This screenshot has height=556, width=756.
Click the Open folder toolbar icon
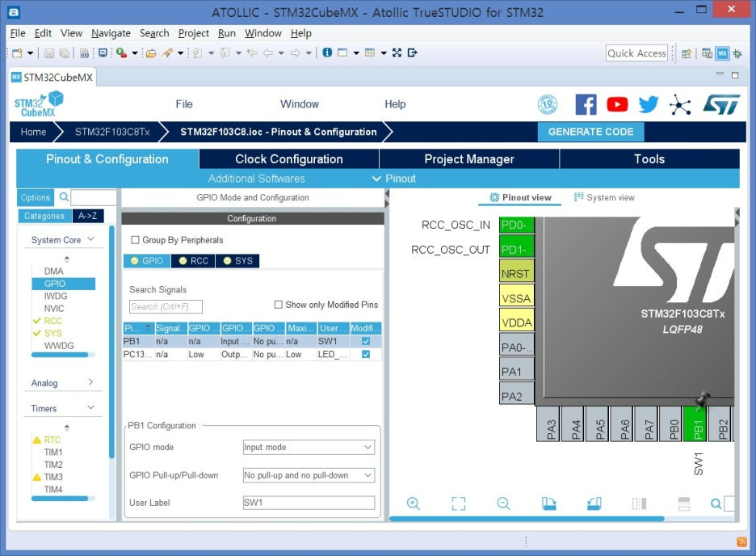(151, 53)
